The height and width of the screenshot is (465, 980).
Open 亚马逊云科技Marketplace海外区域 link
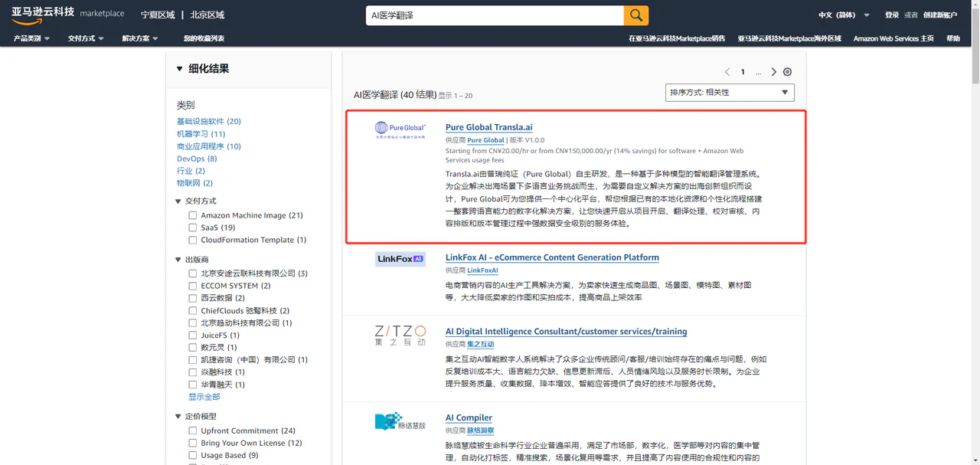789,38
